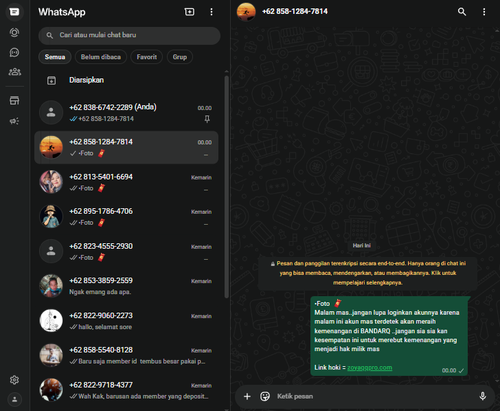Click the end-to-end encryption notice
This screenshot has width=500, height=411.
point(368,273)
